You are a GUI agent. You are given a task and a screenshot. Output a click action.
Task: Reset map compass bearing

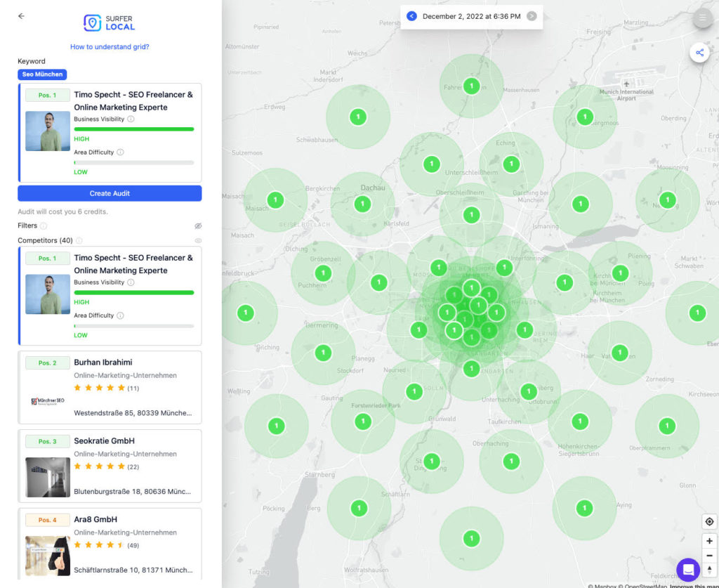pyautogui.click(x=709, y=570)
